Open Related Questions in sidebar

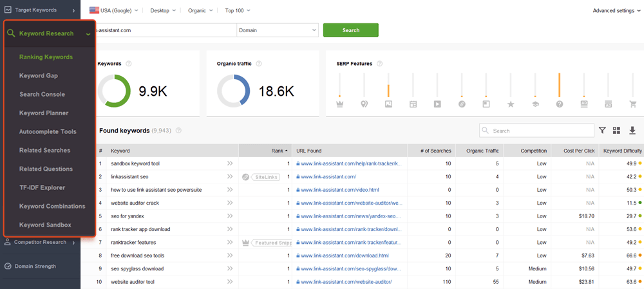46,169
